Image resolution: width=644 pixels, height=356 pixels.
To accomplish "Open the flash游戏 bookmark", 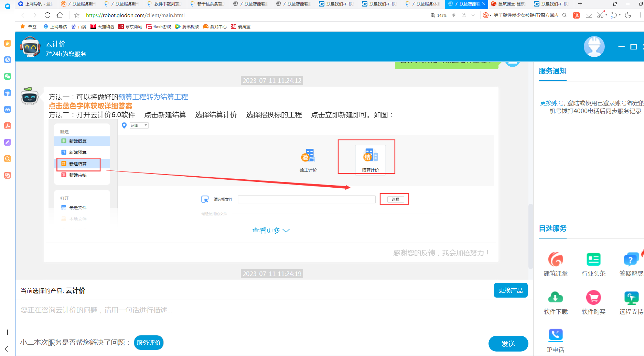I will pyautogui.click(x=159, y=26).
